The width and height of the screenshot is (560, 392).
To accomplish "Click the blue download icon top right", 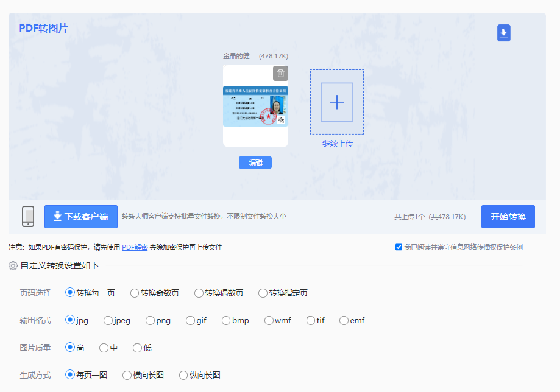I will 503,33.
